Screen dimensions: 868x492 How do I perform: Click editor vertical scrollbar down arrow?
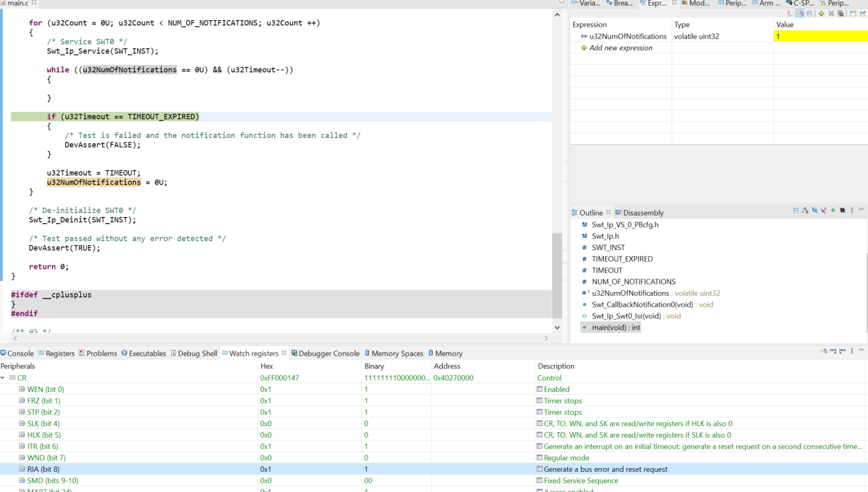557,328
